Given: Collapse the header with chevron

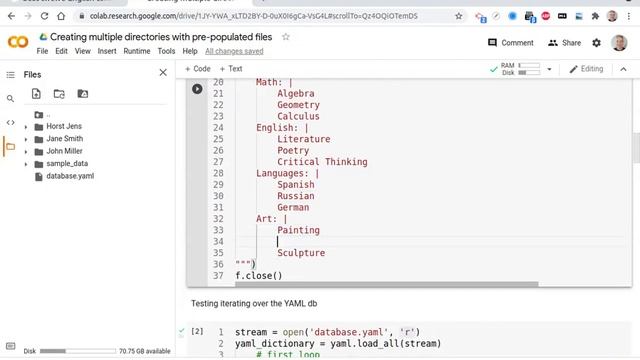Looking at the screenshot, I should [x=623, y=69].
